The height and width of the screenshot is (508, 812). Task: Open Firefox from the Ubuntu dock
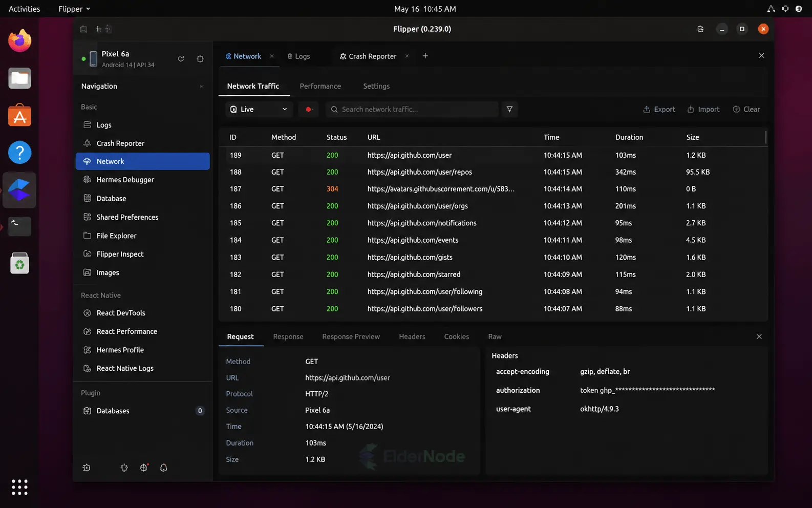(19, 41)
